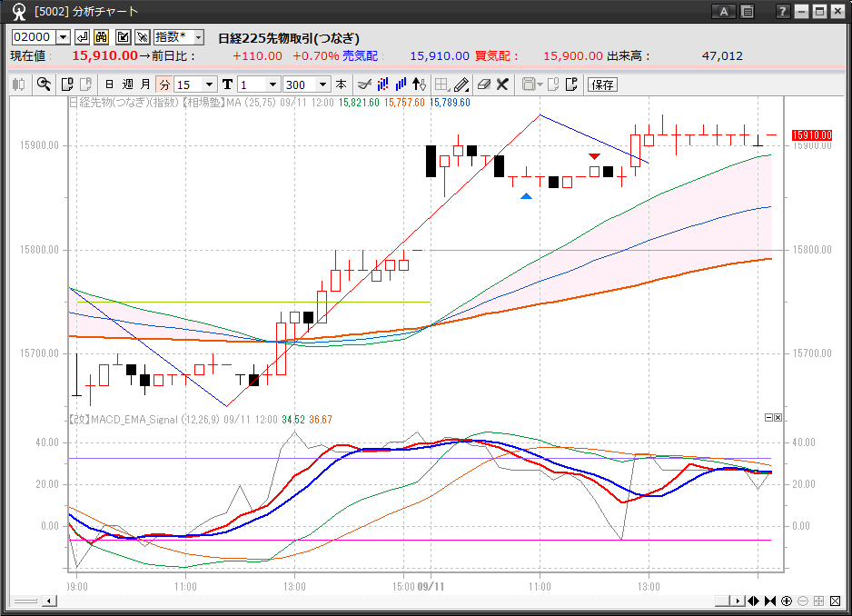
Task: Click the 保存 save button
Action: [602, 84]
